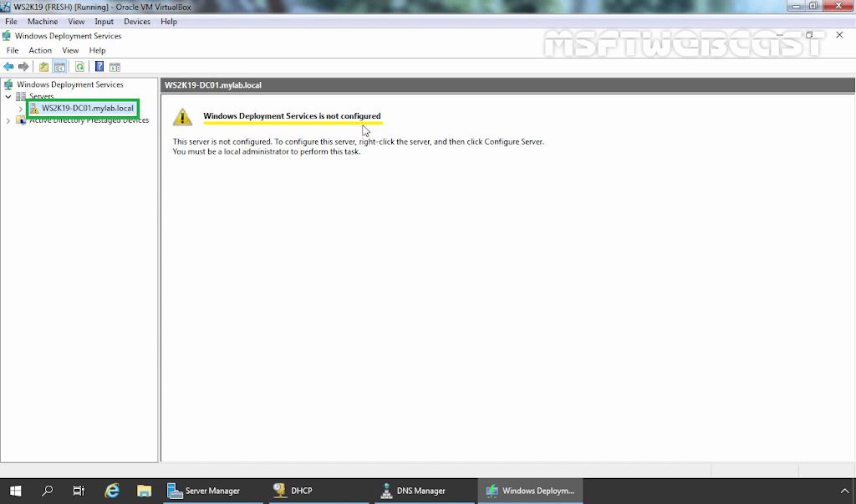
Task: Switch to Server Manager on the taskbar
Action: pyautogui.click(x=213, y=491)
